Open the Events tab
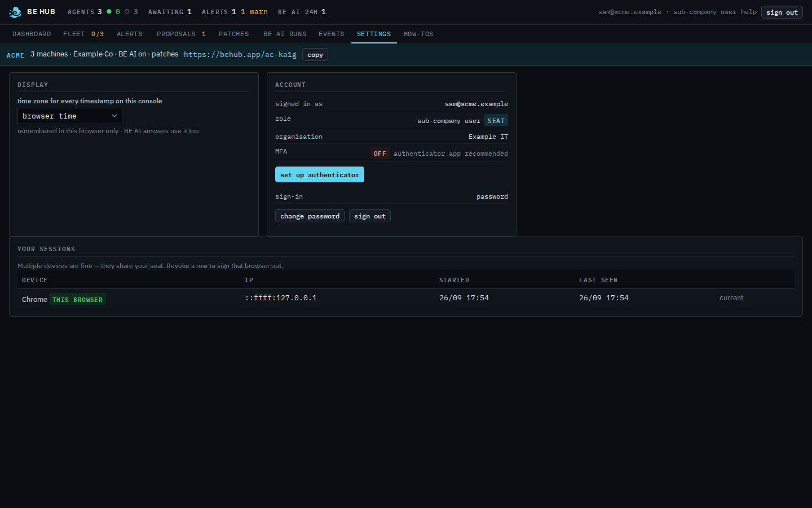The image size is (812, 508). 332,34
